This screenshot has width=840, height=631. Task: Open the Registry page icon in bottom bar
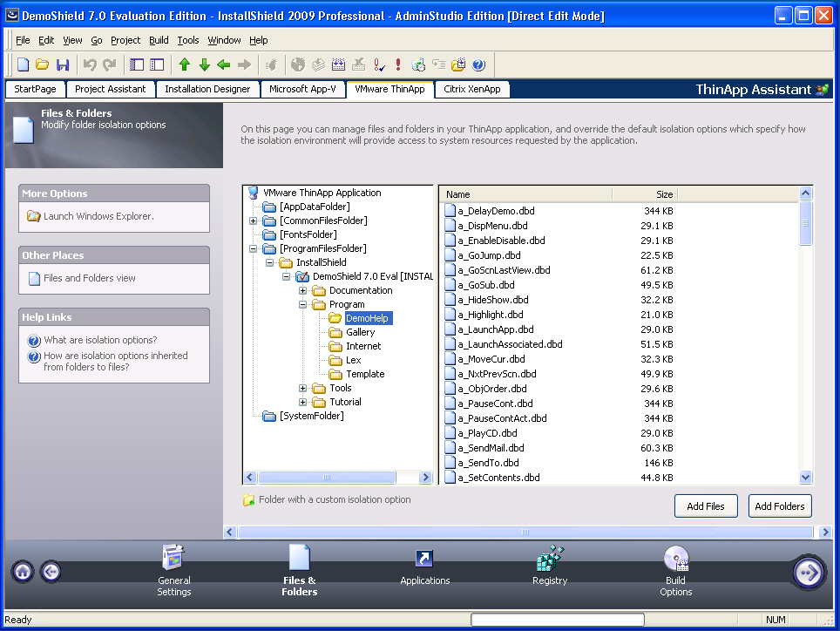550,560
